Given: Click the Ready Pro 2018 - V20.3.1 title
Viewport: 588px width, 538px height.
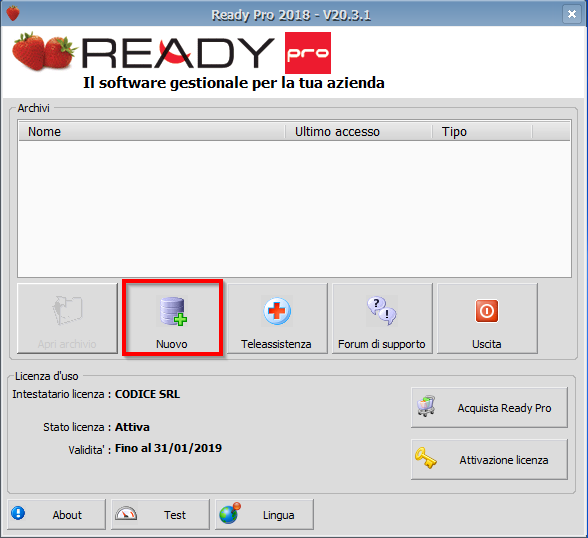Looking at the screenshot, I should 291,15.
